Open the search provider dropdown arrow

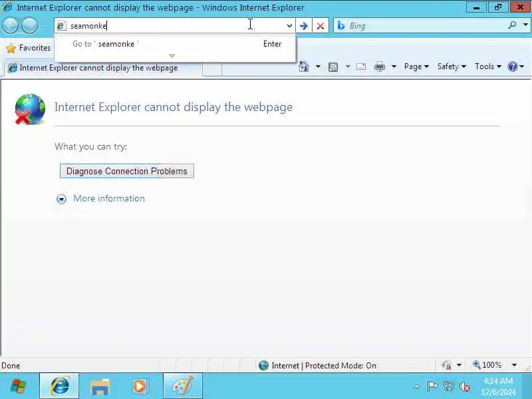coord(525,25)
